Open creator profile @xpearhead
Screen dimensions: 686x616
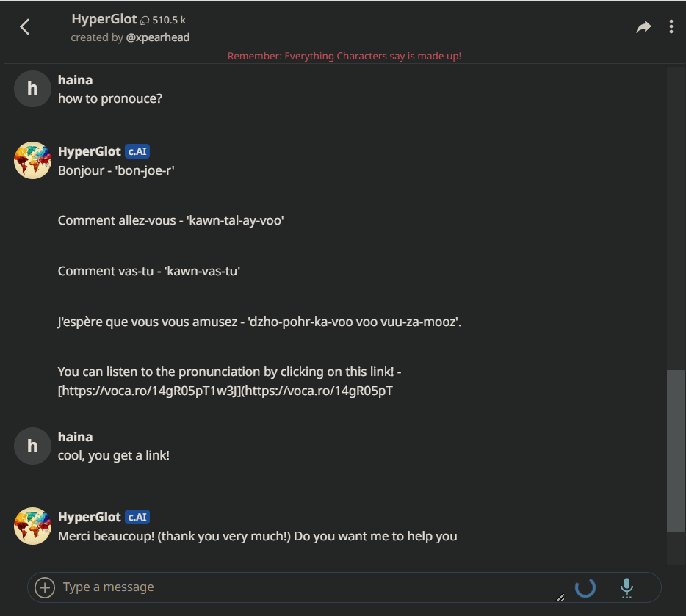pyautogui.click(x=158, y=37)
